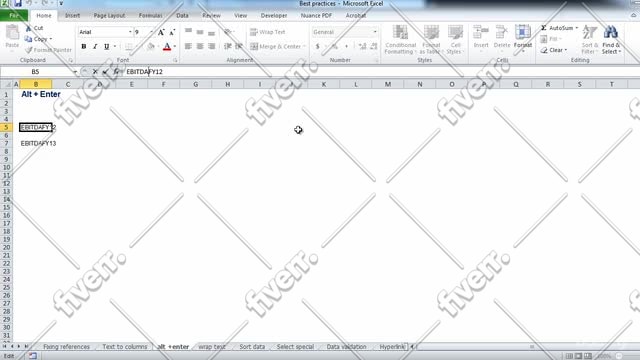Toggle Underline formatting
This screenshot has width=640, height=360.
[x=107, y=47]
